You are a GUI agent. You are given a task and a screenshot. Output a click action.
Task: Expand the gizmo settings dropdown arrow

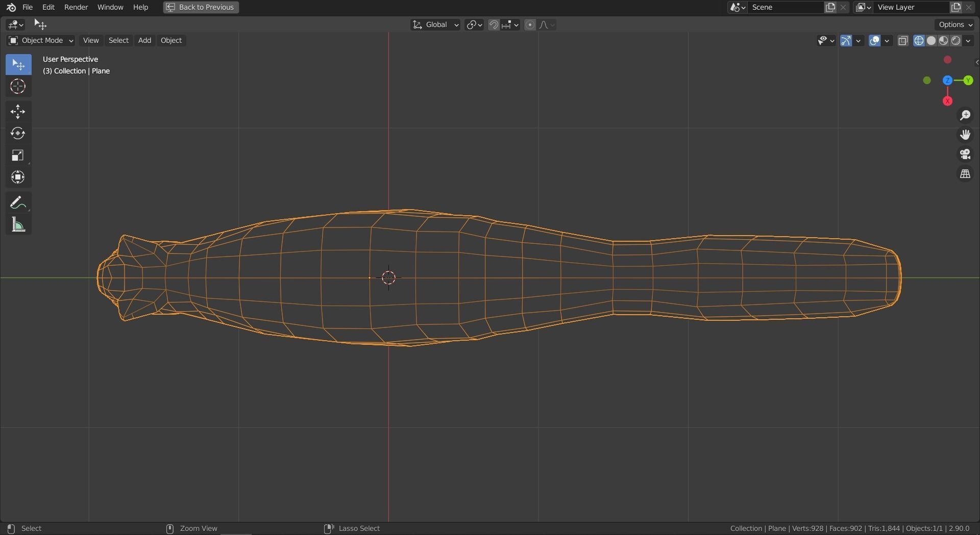coord(859,41)
